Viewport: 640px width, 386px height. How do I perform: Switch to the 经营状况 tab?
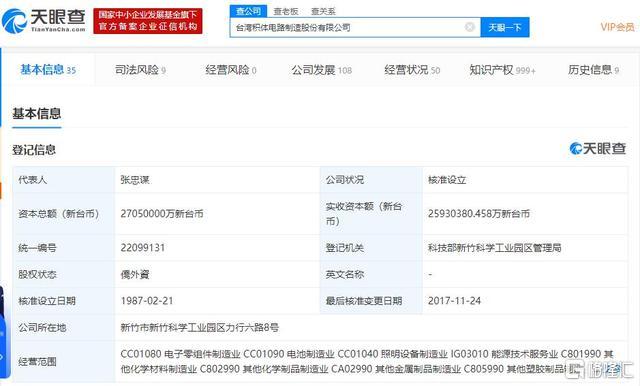(412, 70)
